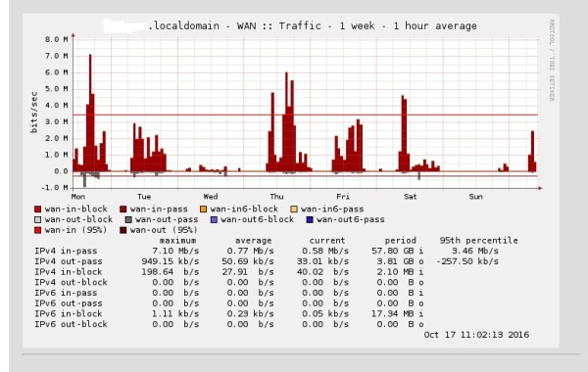Click the 'Sun' x-axis label

click(475, 197)
